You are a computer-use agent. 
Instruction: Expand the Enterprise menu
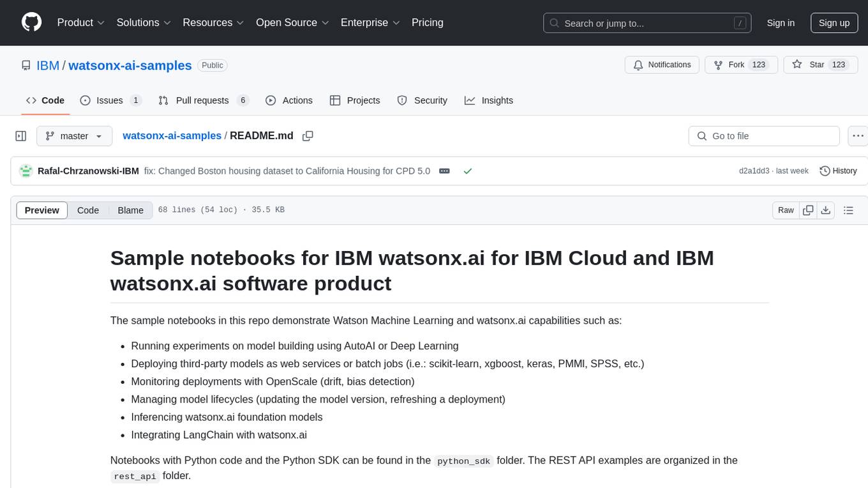pos(370,22)
